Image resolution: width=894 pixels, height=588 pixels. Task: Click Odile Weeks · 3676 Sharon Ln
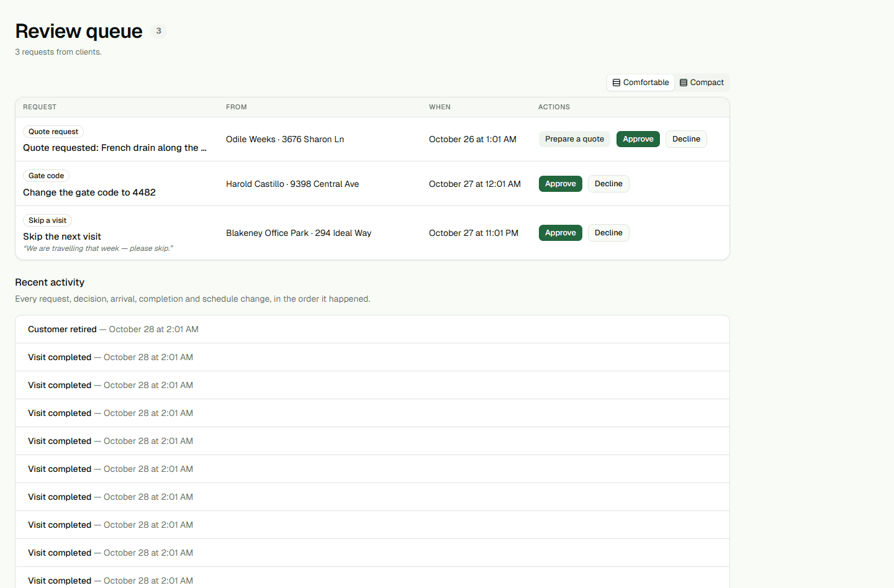click(x=285, y=139)
